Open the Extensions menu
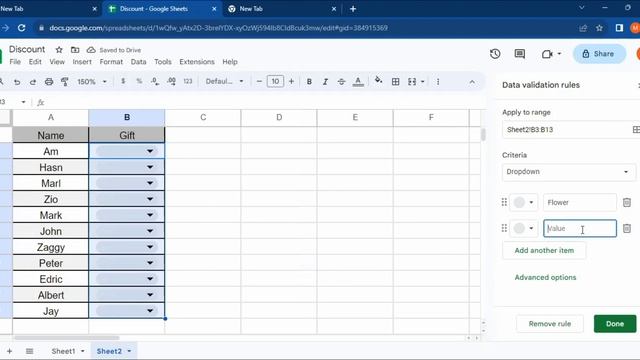The image size is (640, 360). point(197,62)
